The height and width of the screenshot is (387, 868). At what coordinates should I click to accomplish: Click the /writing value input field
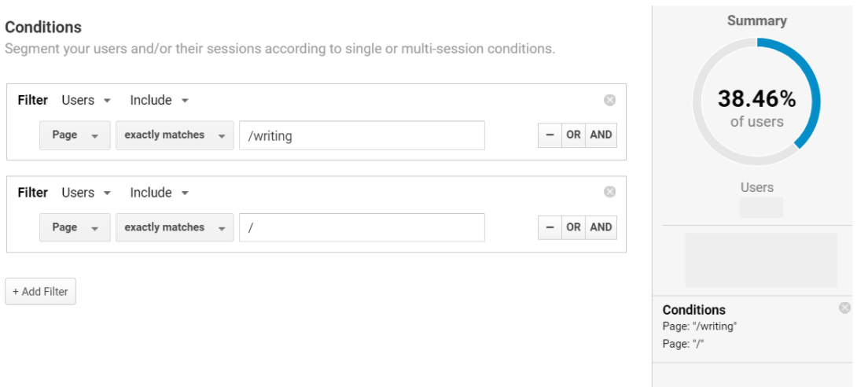362,135
